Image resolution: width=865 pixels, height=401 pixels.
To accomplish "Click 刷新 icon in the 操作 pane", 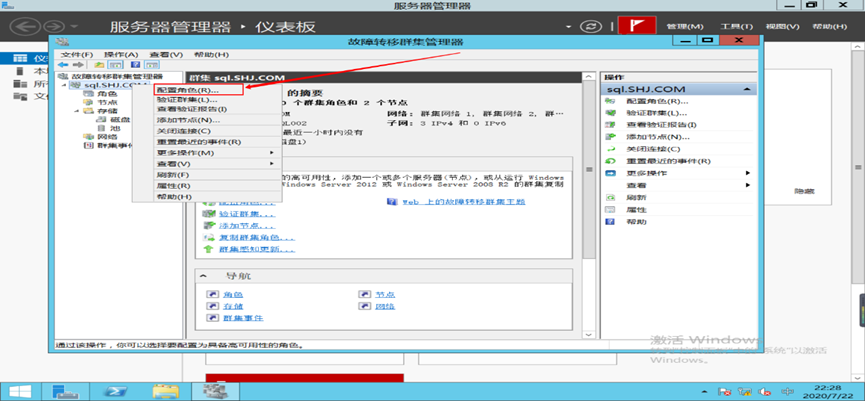I will click(x=610, y=197).
